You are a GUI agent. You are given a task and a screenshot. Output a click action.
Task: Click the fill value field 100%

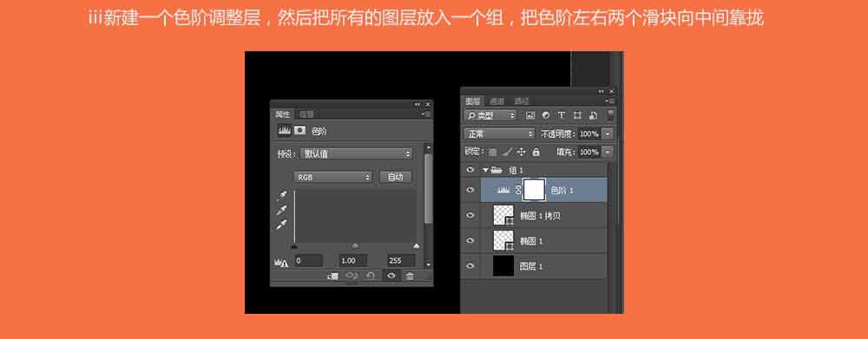[x=589, y=152]
